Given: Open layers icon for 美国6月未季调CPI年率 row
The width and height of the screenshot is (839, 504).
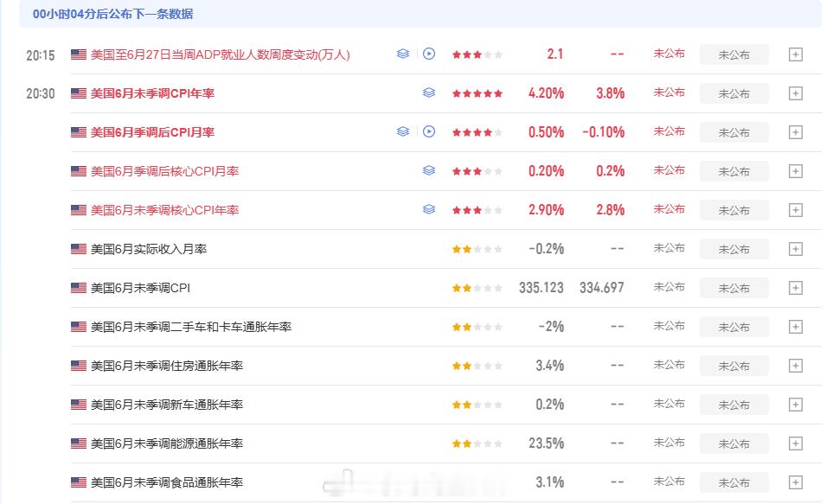Looking at the screenshot, I should click(429, 93).
